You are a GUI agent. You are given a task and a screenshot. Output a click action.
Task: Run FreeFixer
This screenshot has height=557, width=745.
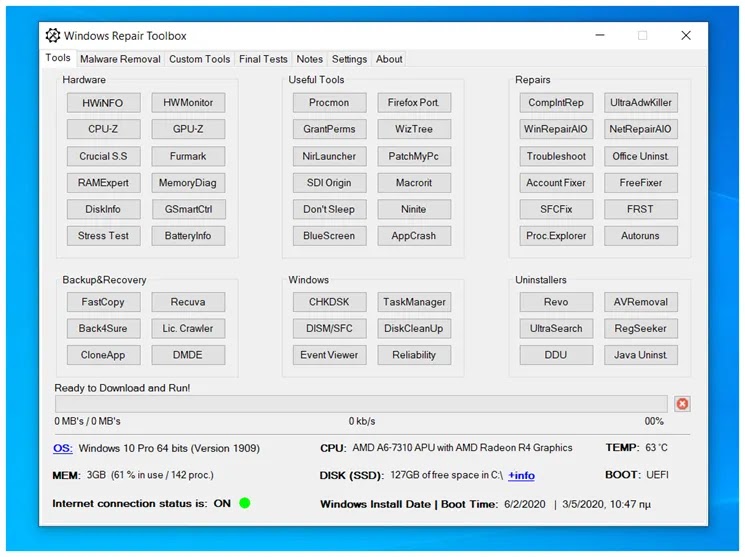[640, 182]
